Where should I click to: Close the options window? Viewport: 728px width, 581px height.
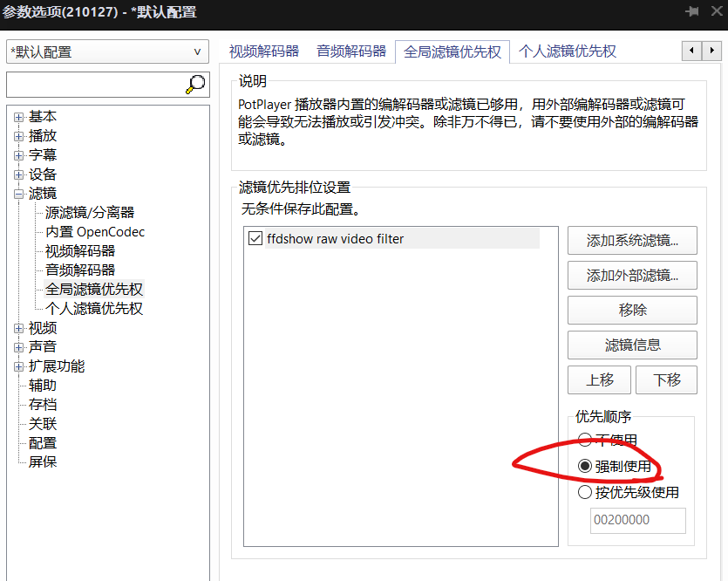717,10
